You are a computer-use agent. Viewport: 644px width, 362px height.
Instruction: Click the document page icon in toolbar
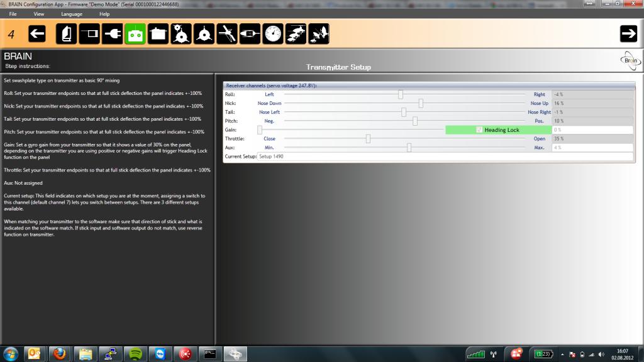click(x=66, y=34)
